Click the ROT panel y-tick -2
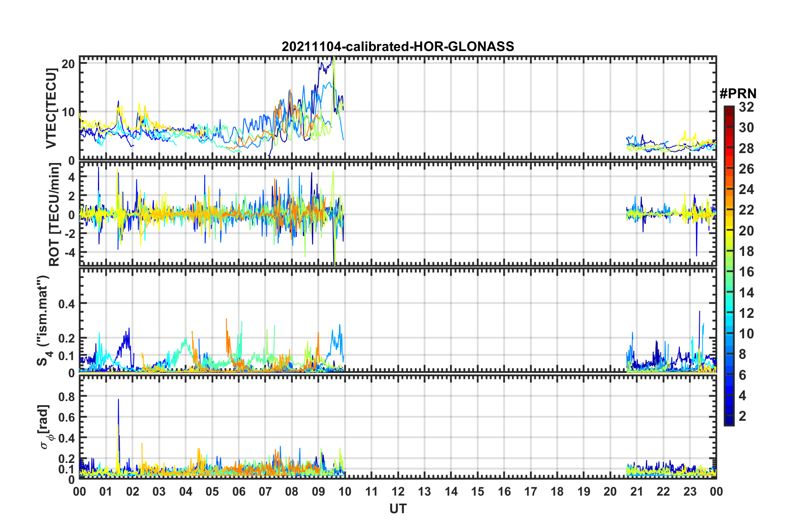796x532 pixels. [69, 234]
